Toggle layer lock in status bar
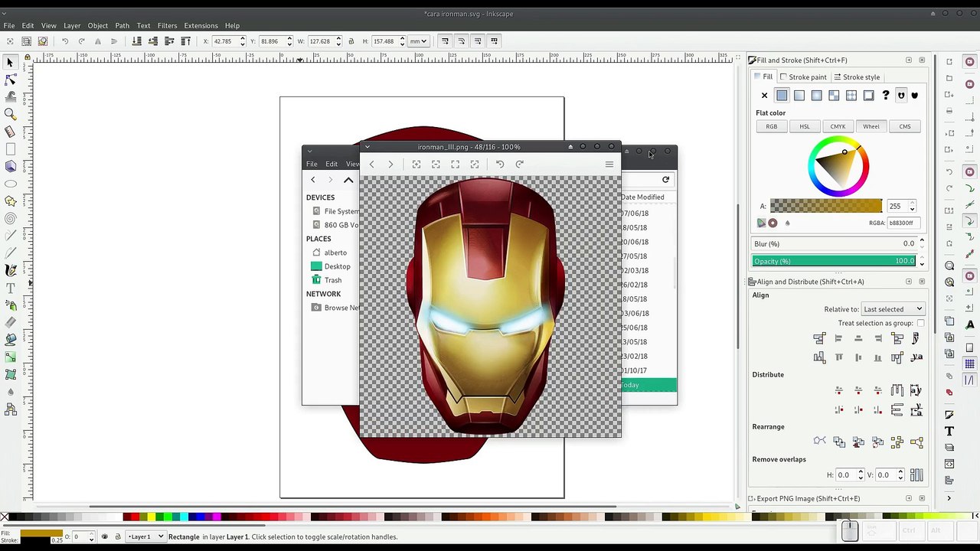This screenshot has width=980, height=551. click(x=117, y=536)
